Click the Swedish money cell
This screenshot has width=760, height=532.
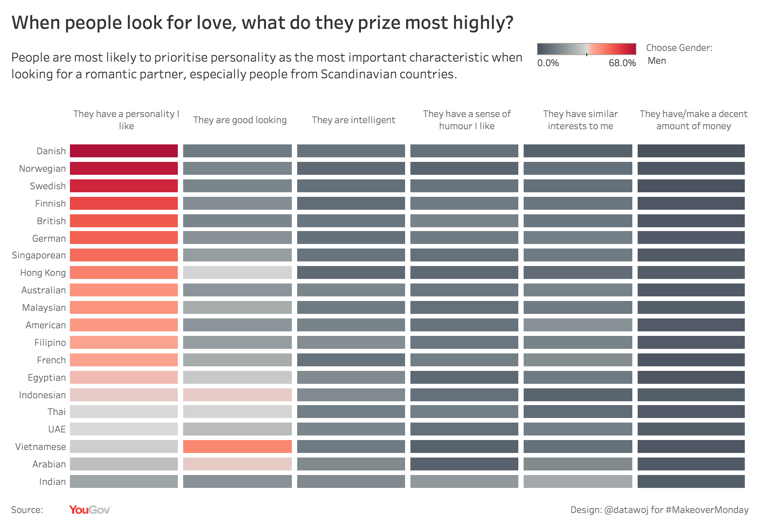tap(691, 186)
